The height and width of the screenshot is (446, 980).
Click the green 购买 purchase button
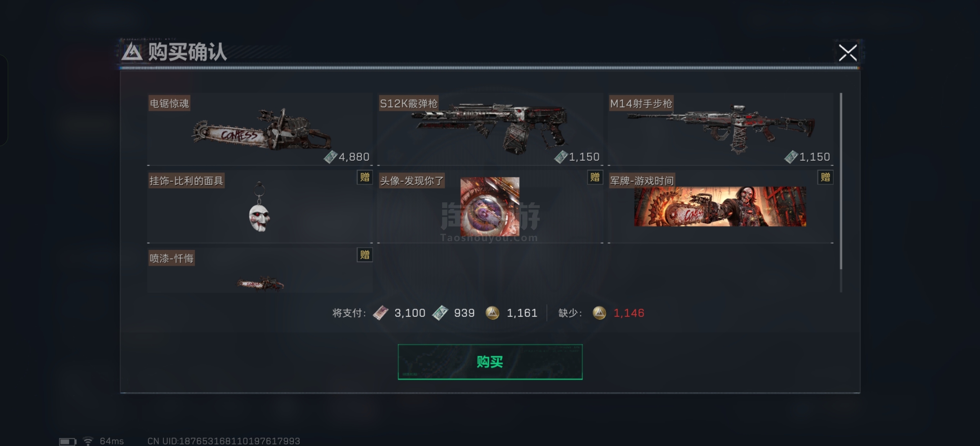[x=490, y=362]
